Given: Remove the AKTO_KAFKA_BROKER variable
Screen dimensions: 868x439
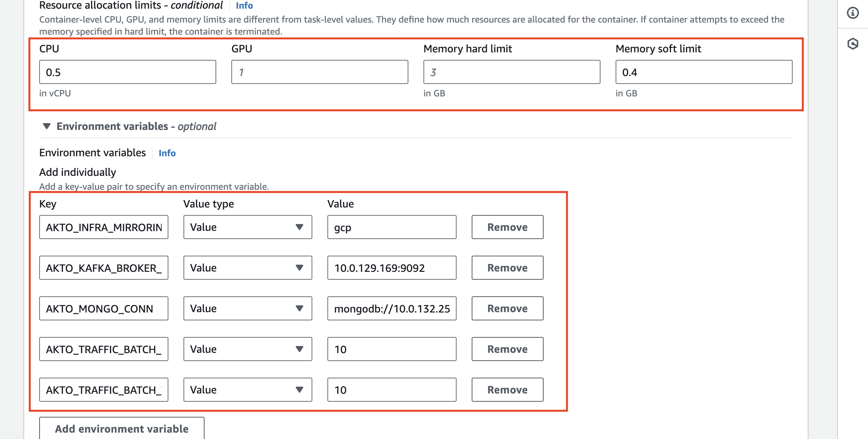Looking at the screenshot, I should coord(507,268).
